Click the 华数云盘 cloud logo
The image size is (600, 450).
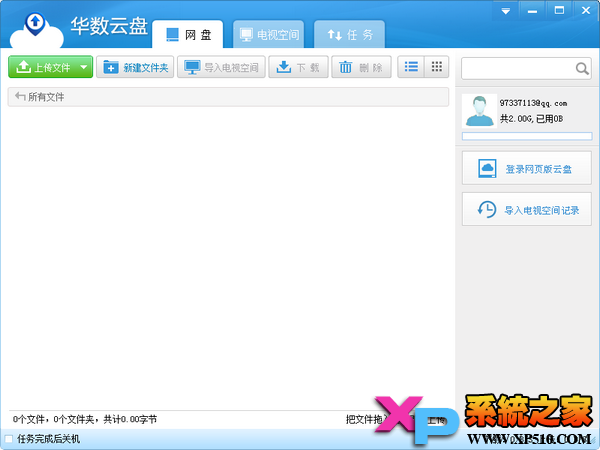click(x=36, y=31)
